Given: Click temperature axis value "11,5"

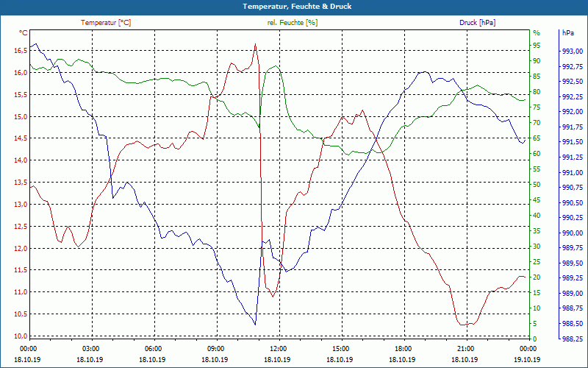Looking at the screenshot, I should [x=21, y=270].
